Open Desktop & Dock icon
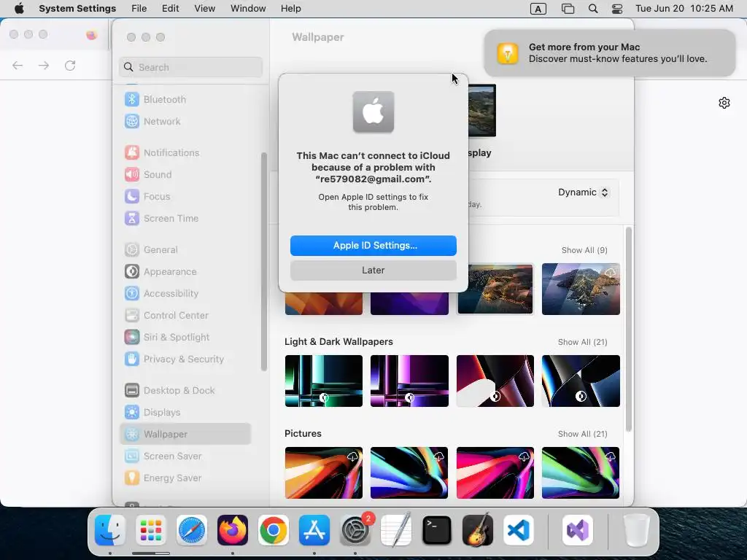The height and width of the screenshot is (560, 747). (132, 391)
